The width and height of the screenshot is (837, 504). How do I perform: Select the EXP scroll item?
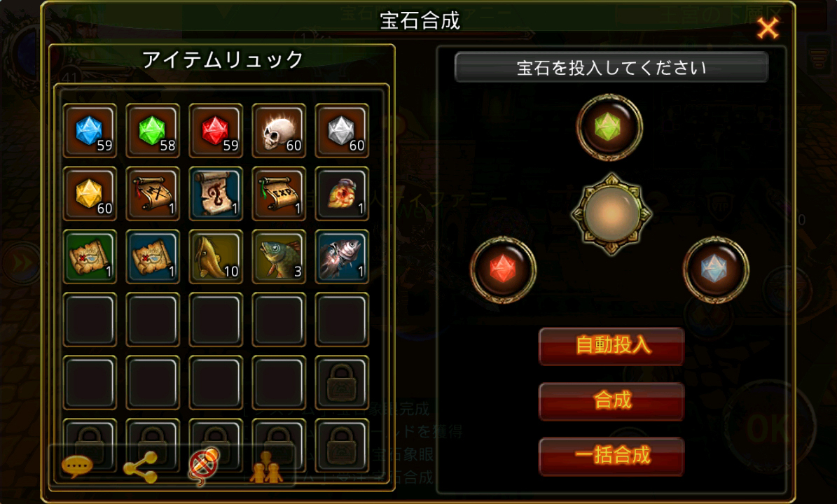point(279,194)
